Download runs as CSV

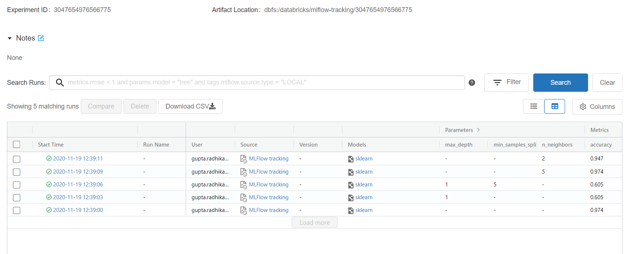tap(190, 106)
